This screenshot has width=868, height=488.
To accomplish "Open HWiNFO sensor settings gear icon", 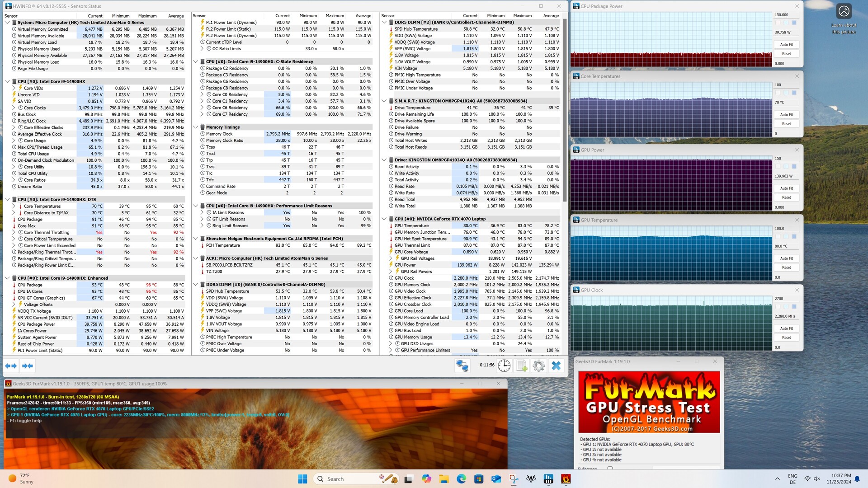I will pos(538,366).
